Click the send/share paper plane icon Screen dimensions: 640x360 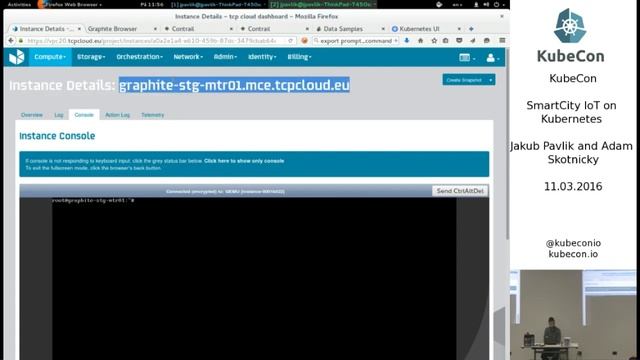[473, 41]
